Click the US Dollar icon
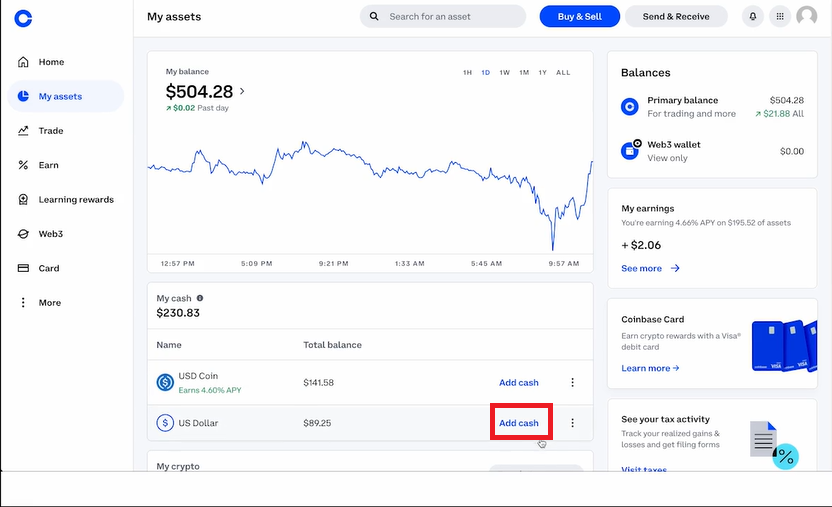Viewport: 832px width, 507px height. (x=165, y=423)
